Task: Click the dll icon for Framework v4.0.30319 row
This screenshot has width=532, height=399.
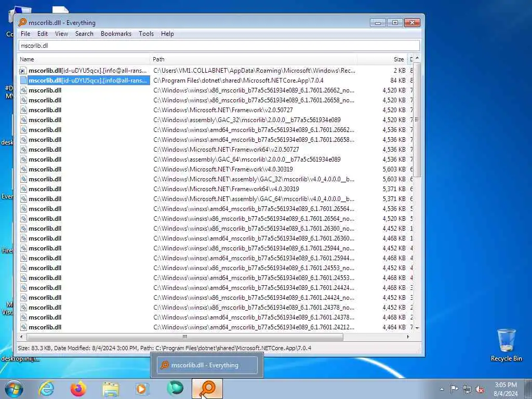Action: pyautogui.click(x=23, y=169)
